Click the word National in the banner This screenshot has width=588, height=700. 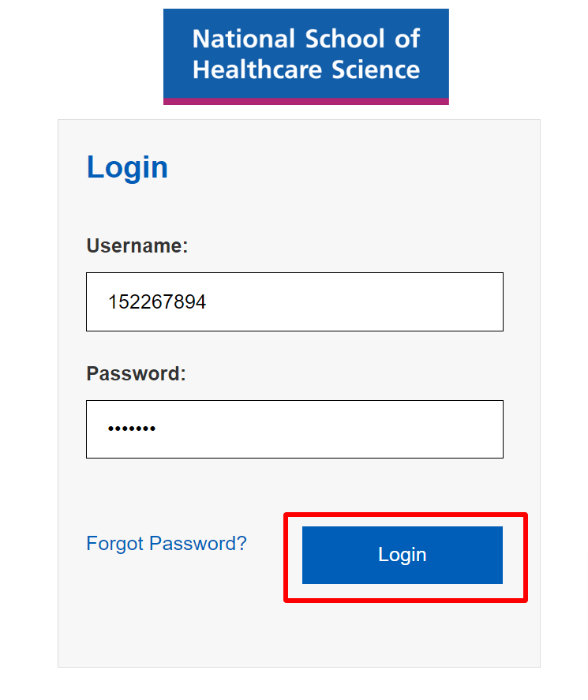244,39
